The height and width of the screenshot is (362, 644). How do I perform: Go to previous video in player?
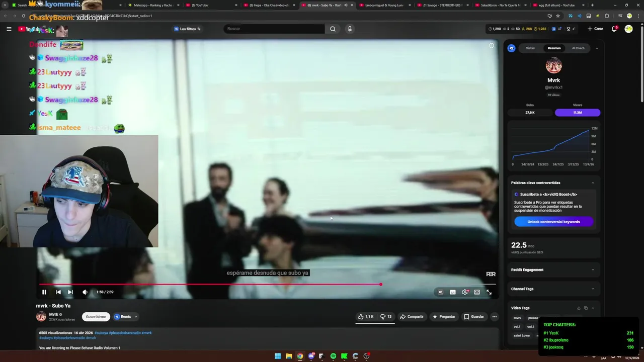(x=58, y=292)
